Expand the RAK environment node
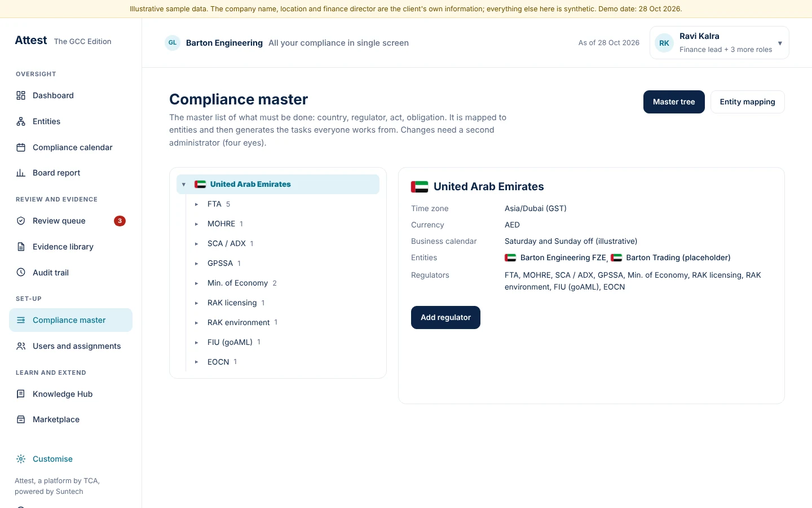812x508 pixels. tap(196, 323)
